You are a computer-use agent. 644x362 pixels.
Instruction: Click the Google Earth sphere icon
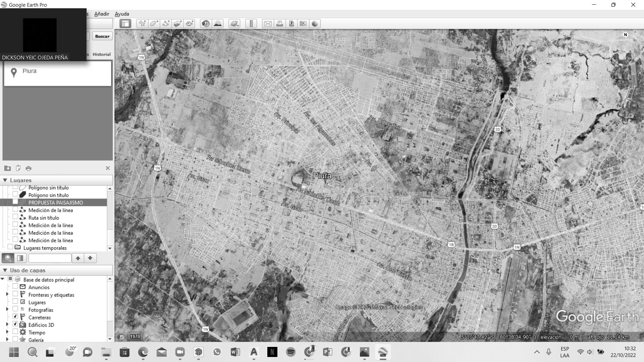click(315, 23)
